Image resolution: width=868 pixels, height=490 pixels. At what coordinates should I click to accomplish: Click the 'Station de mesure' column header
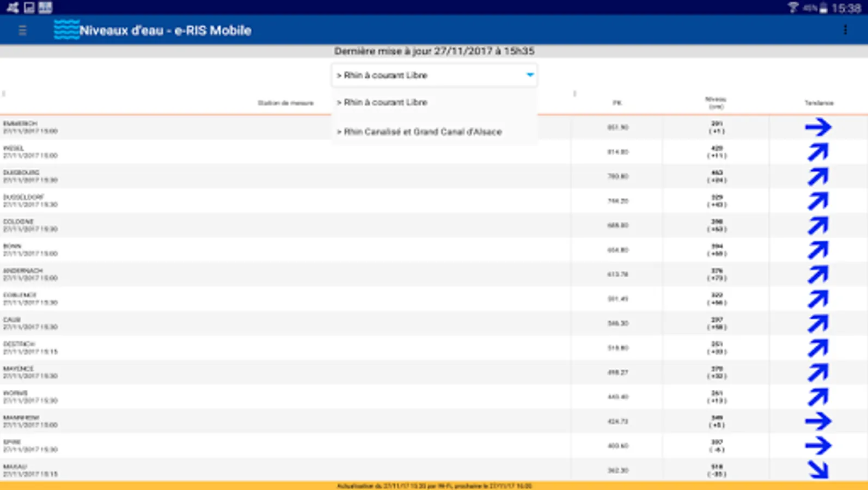coord(286,103)
